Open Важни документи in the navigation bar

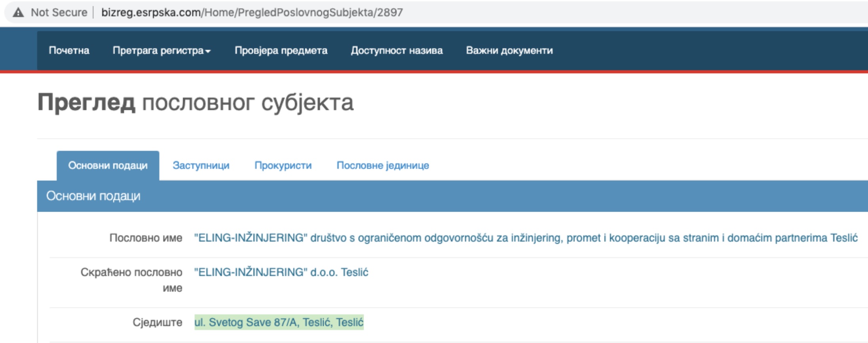click(x=509, y=51)
